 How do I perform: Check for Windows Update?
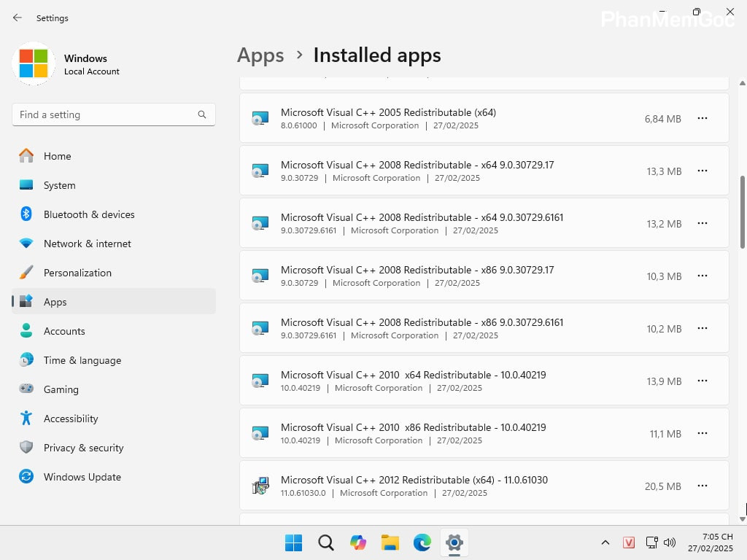[82, 477]
